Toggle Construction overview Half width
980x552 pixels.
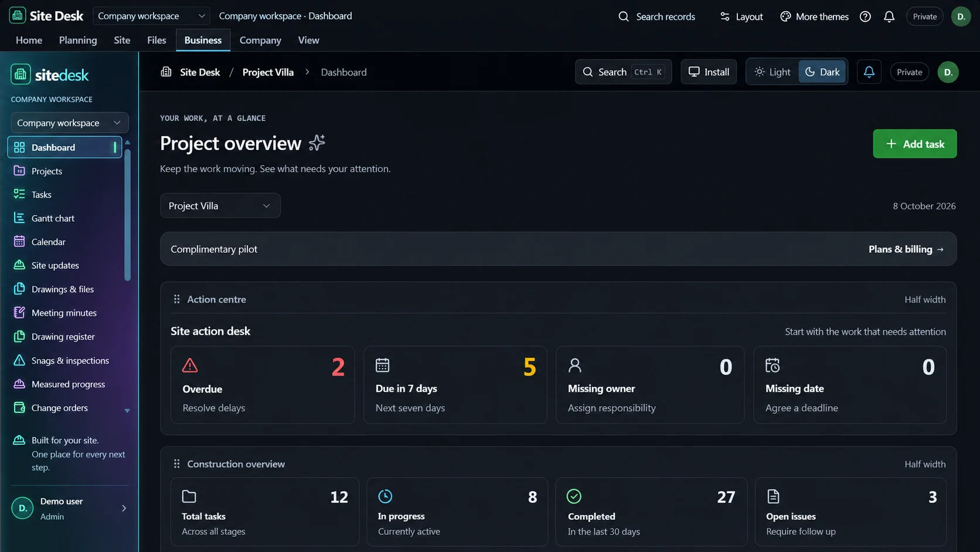[x=925, y=464]
